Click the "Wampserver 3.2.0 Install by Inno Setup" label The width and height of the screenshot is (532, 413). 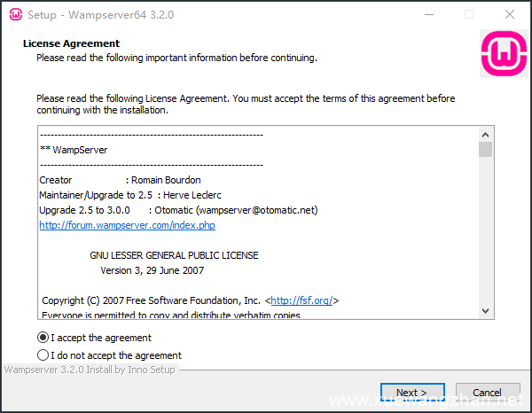tap(90, 370)
